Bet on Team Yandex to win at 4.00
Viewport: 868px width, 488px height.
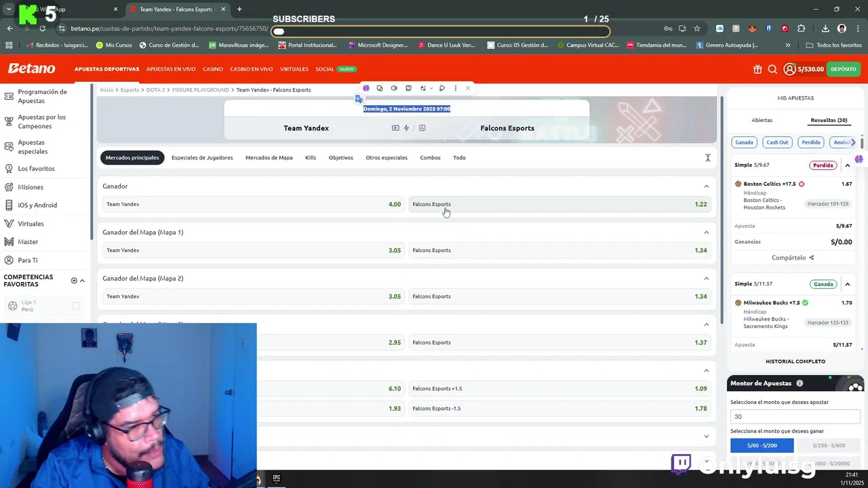[253, 204]
